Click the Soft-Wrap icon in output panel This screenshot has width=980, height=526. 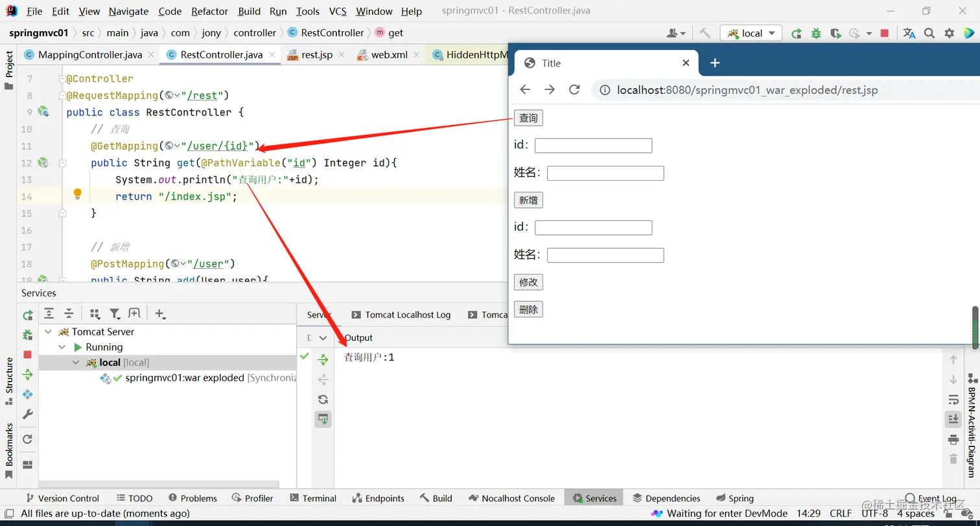coord(953,399)
